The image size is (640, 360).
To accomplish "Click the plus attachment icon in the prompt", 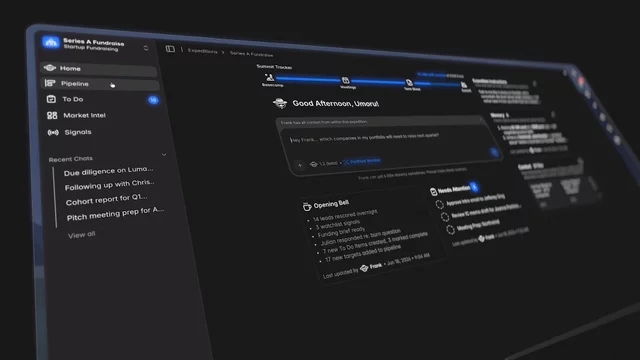I will (300, 165).
